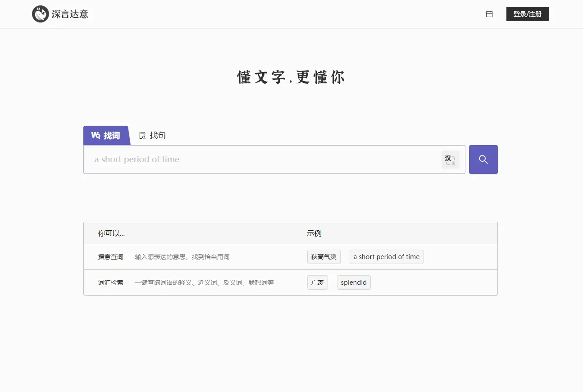Click the 一键查询词语的释义 description text
The width and height of the screenshot is (583, 392).
coord(204,283)
